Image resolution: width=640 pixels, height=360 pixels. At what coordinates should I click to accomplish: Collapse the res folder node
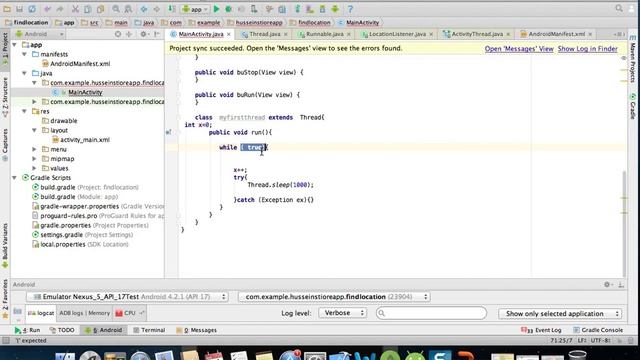coord(24,111)
